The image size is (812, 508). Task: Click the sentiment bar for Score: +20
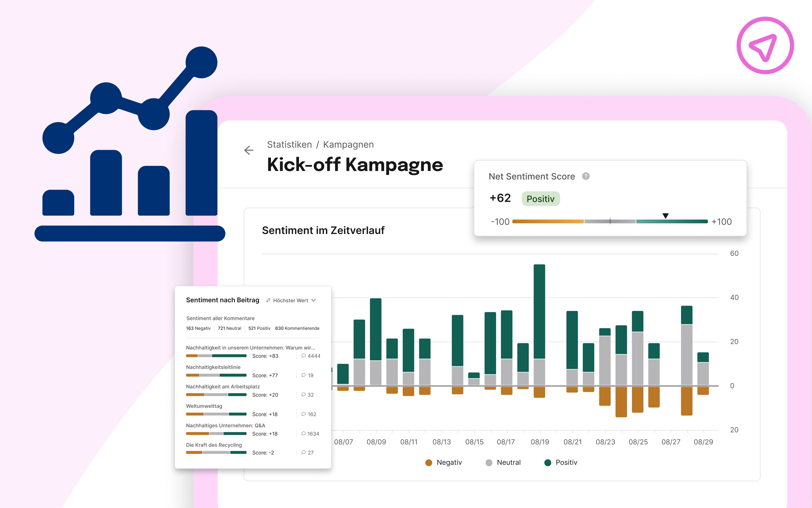click(x=216, y=395)
